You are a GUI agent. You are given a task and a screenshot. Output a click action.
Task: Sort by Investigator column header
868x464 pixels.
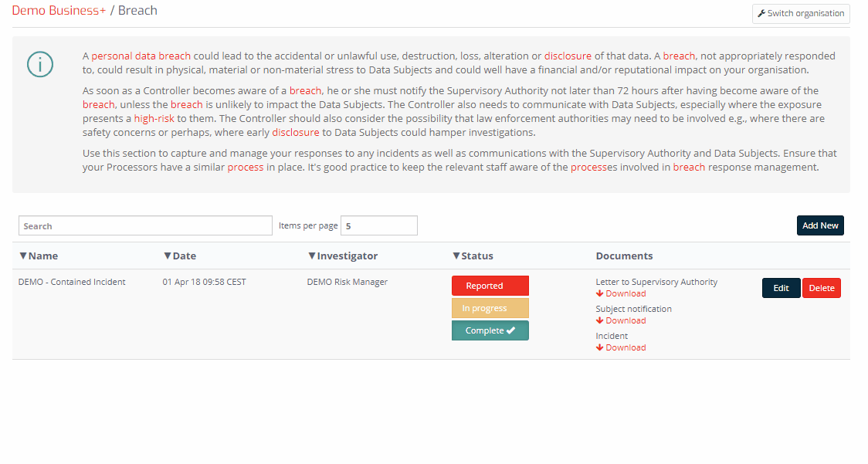pyautogui.click(x=343, y=256)
